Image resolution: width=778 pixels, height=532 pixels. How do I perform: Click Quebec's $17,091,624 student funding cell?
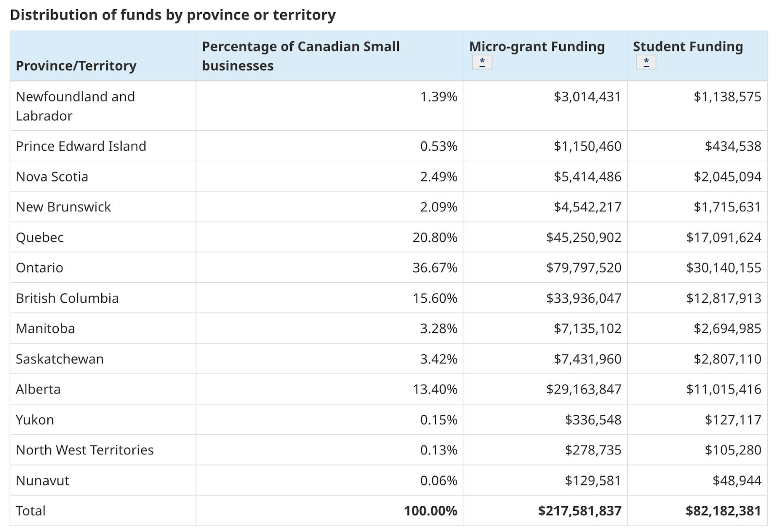(723, 238)
